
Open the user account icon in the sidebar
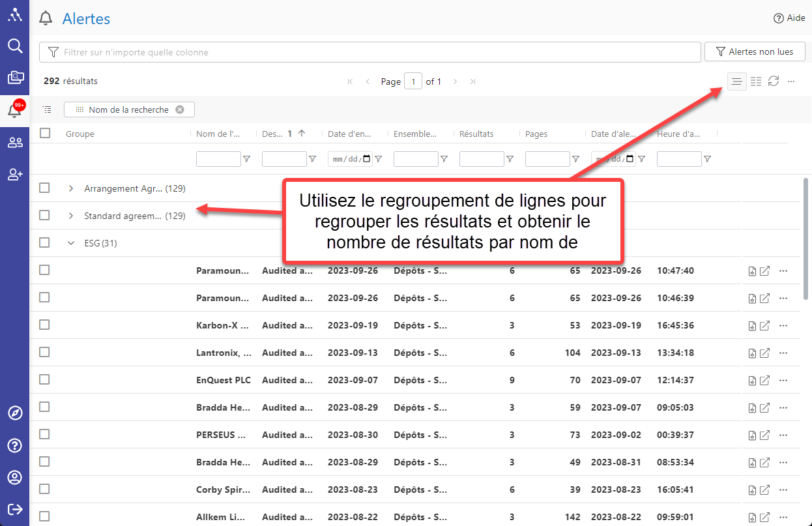coord(14,477)
